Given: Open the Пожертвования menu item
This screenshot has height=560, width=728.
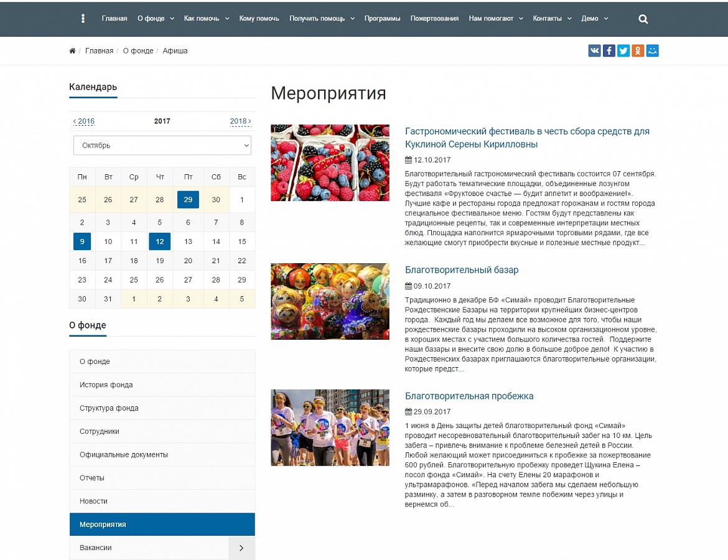Looking at the screenshot, I should click(x=434, y=19).
